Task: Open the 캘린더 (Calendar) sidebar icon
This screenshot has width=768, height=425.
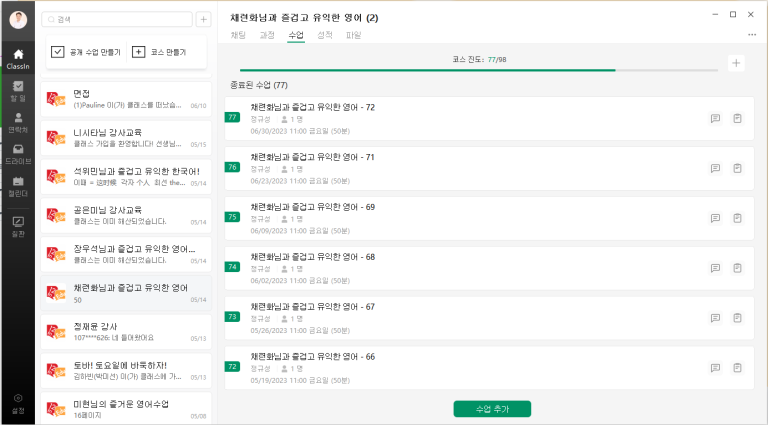Action: point(17,185)
